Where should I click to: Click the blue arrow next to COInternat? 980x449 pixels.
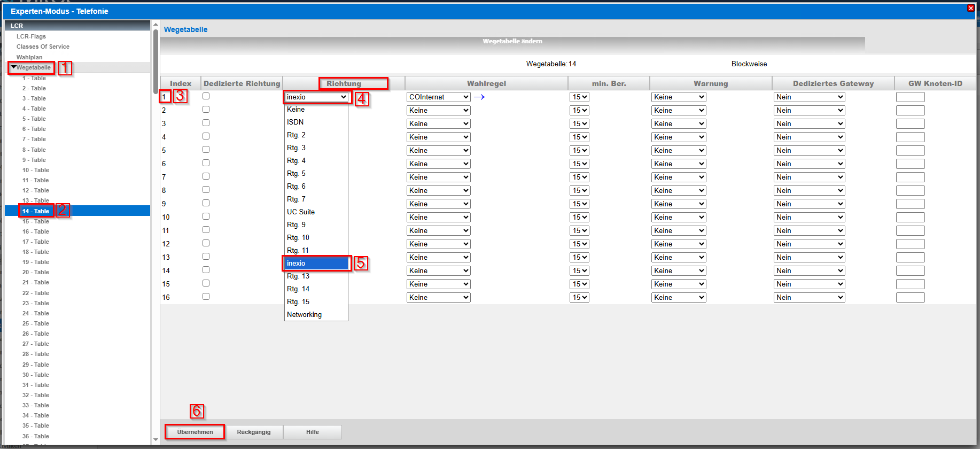point(479,97)
